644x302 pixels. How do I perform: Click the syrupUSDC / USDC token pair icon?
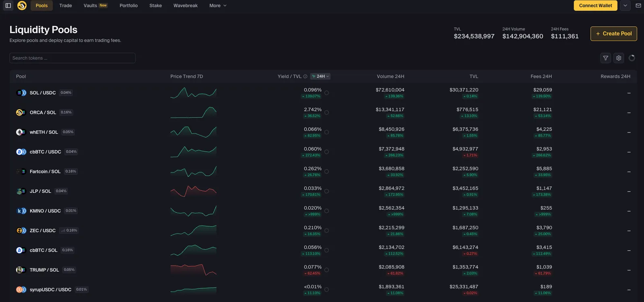click(21, 290)
